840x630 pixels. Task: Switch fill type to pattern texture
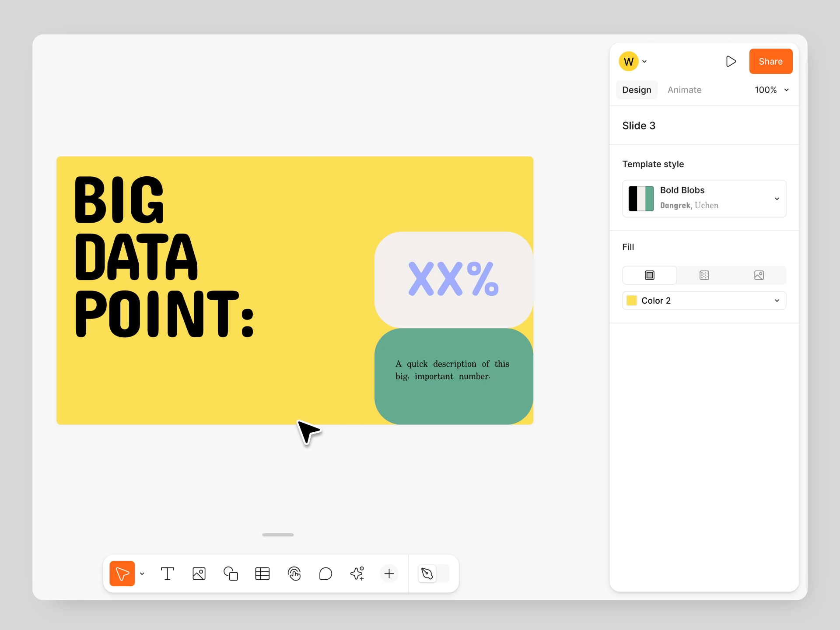tap(704, 275)
